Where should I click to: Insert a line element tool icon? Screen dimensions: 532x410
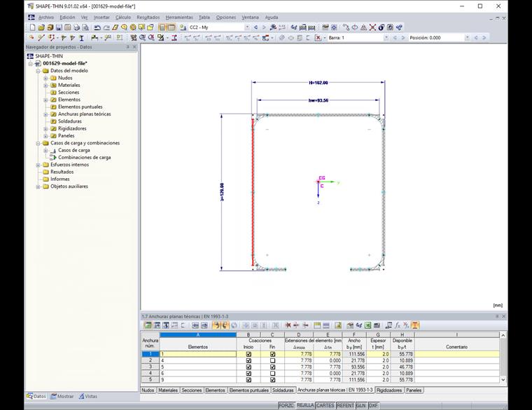click(41, 38)
